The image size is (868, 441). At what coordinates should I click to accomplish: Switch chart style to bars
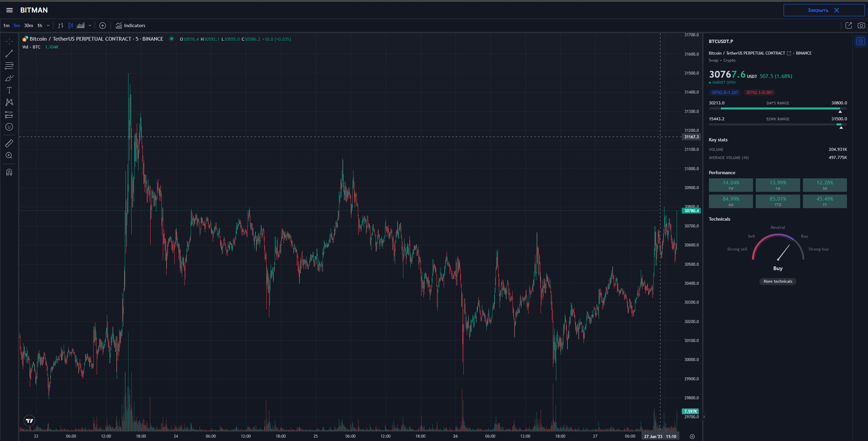(x=61, y=25)
